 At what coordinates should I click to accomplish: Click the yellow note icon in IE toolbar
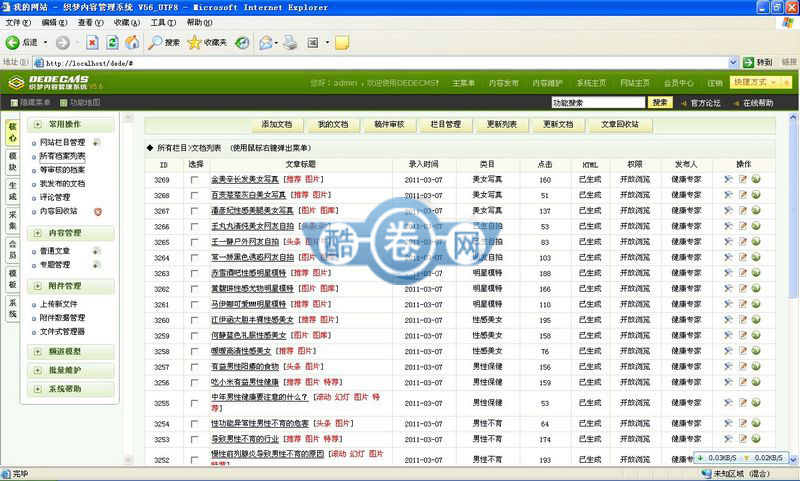pos(342,43)
